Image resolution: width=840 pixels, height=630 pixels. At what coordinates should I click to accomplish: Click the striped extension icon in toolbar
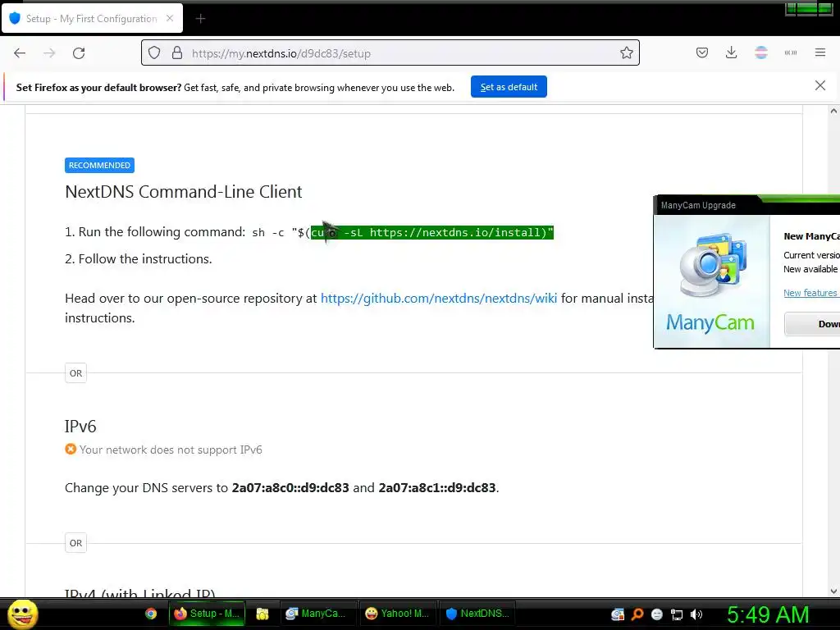[761, 52]
